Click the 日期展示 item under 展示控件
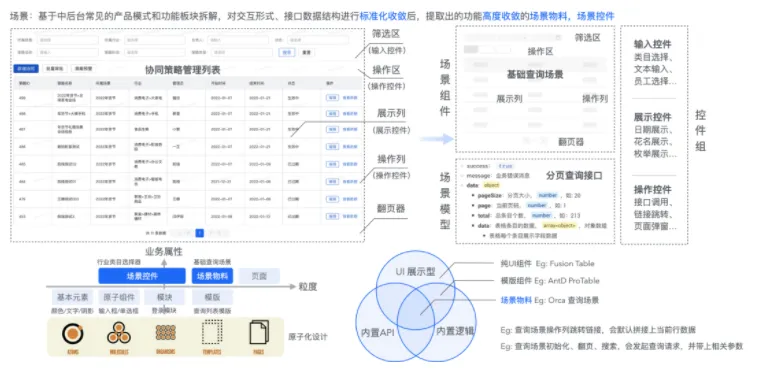This screenshot has width=768, height=374. pos(653,130)
